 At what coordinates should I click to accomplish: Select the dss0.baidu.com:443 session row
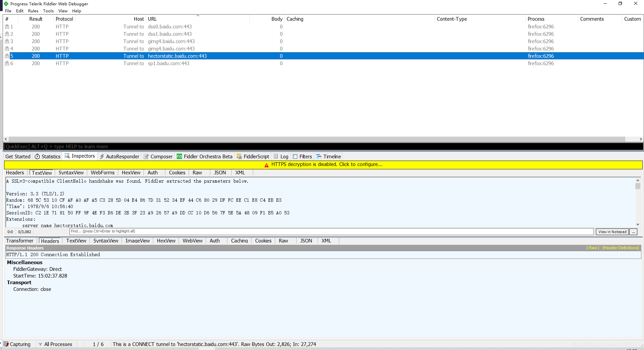coord(323,27)
